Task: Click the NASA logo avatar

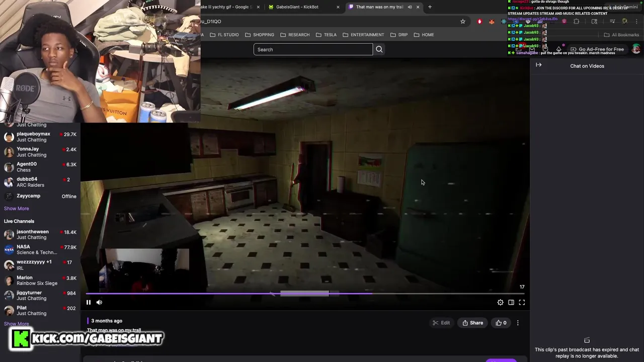Action: pos(9,250)
